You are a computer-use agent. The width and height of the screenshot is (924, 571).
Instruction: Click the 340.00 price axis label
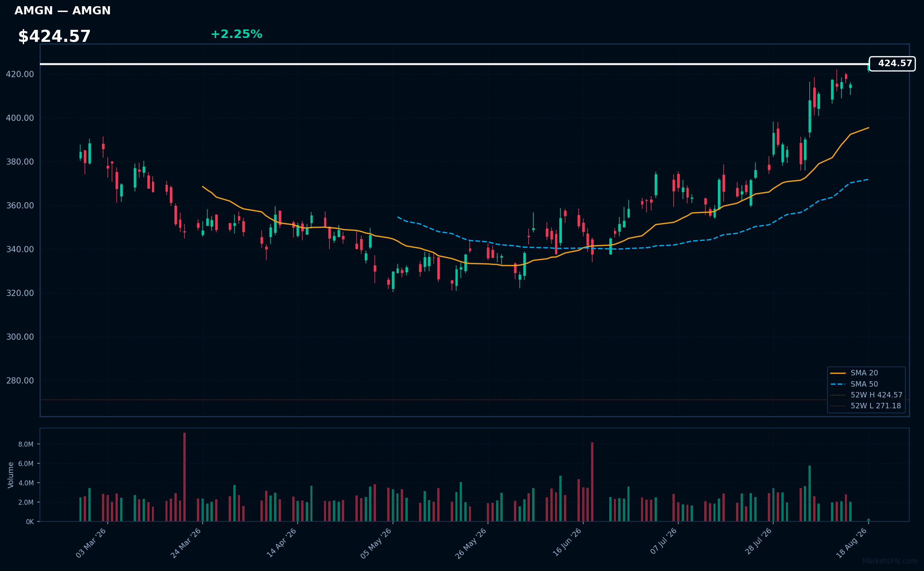[20, 249]
